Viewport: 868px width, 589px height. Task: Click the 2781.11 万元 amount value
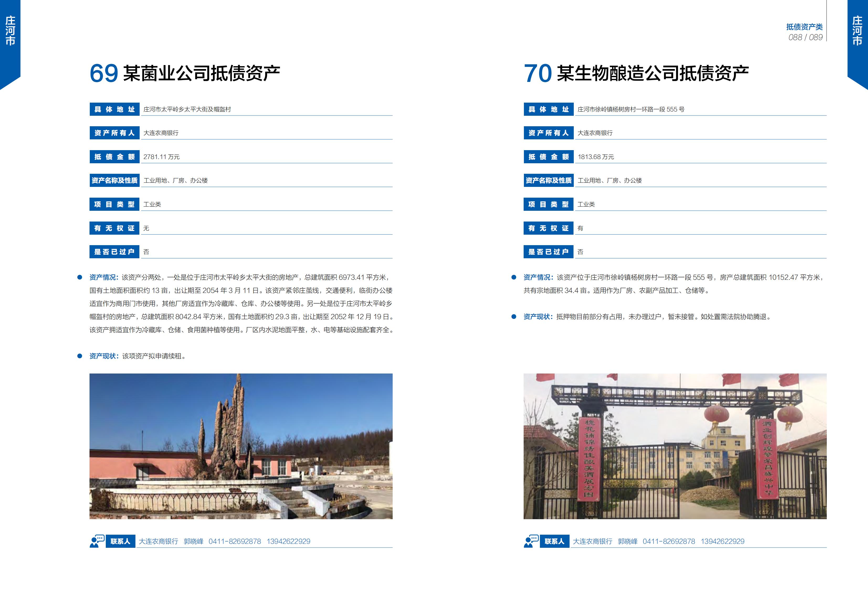coord(161,157)
